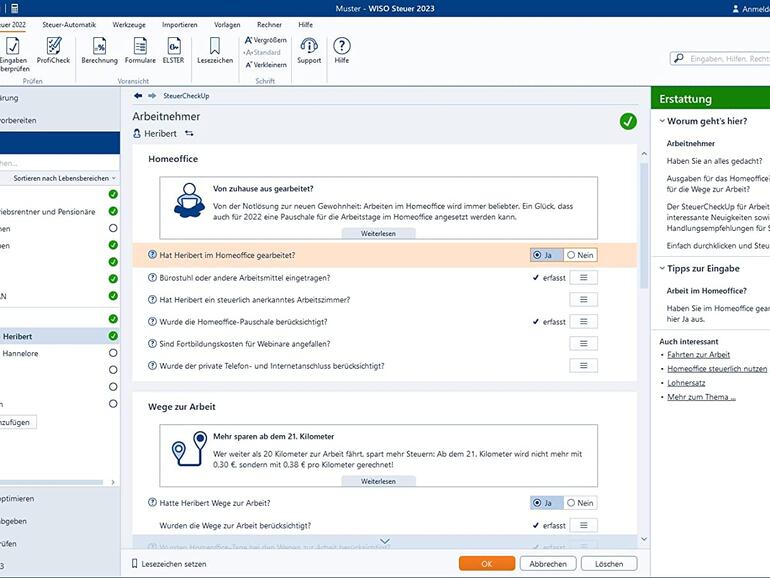770x578 pixels.
Task: Click the Eingaben überprüfen icon
Action: (x=13, y=54)
